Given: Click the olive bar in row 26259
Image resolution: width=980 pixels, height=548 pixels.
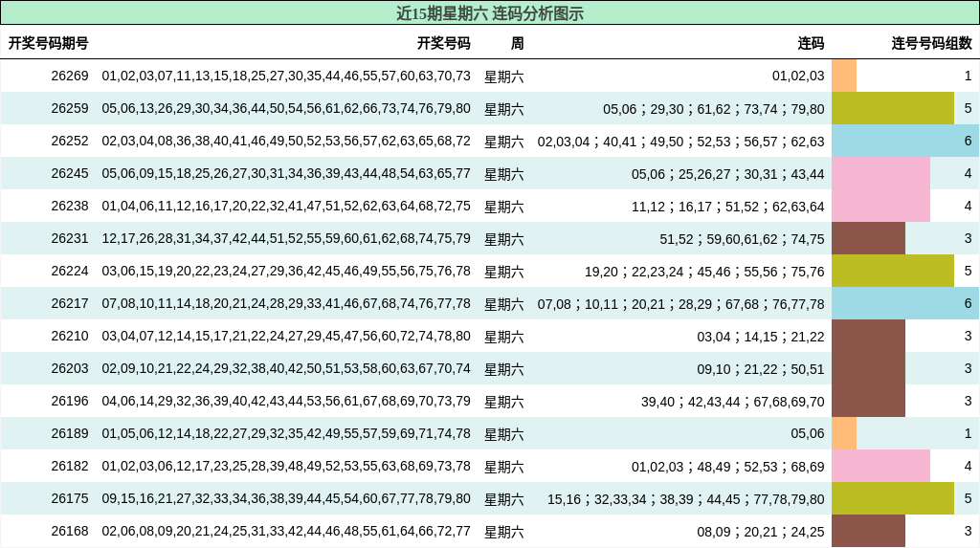Looking at the screenshot, I should (893, 108).
